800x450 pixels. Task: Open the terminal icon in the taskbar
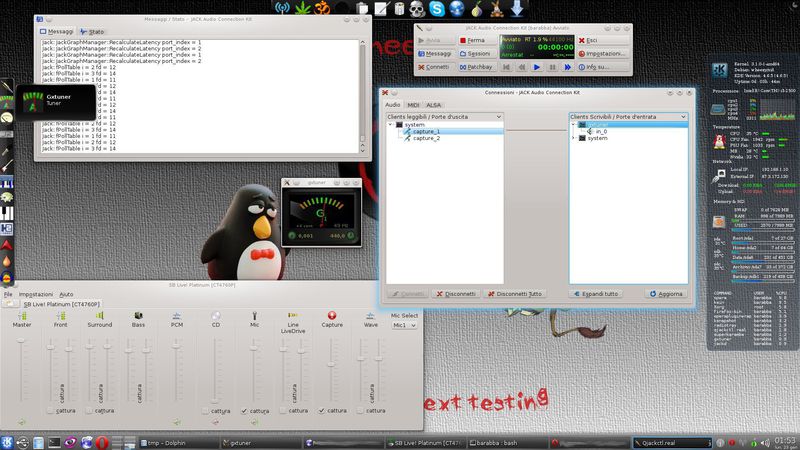(x=54, y=442)
